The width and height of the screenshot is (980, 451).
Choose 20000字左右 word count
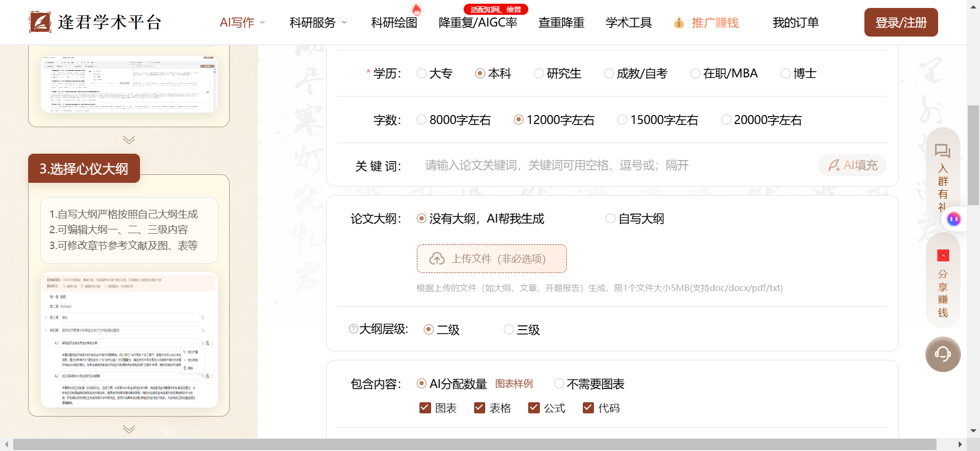[726, 120]
